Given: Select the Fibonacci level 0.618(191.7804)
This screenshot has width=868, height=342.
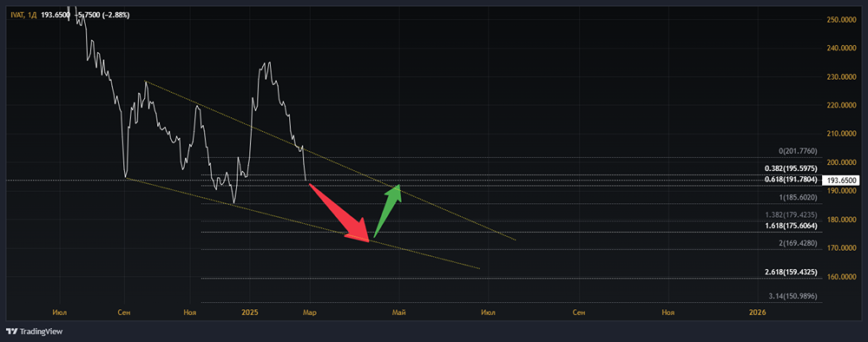Looking at the screenshot, I should (791, 180).
